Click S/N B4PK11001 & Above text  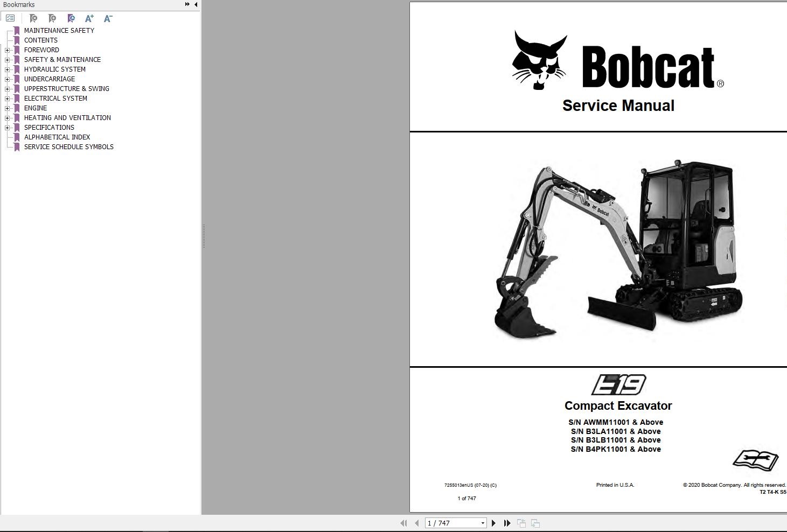click(616, 449)
